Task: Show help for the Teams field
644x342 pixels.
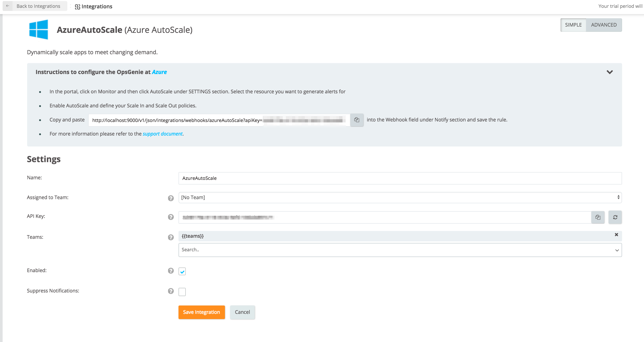Action: click(x=171, y=237)
